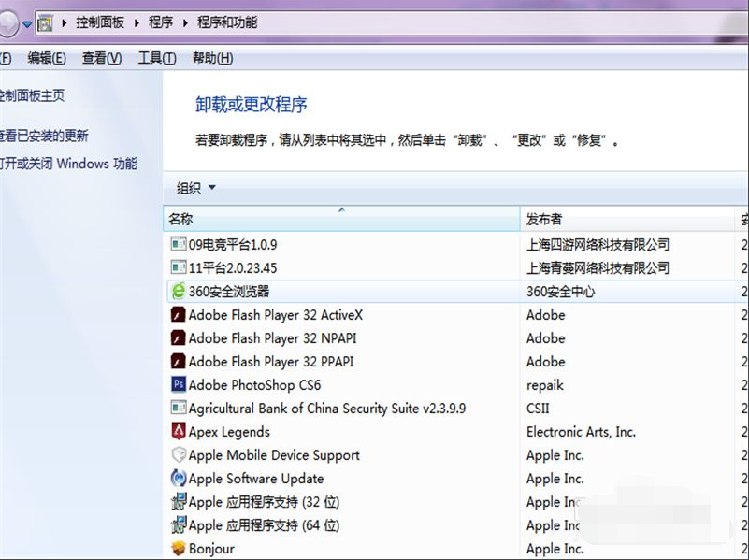Screen dimensions: 749x560
Task: Open 打开或关闭 Windows 功能 link
Action: pos(68,164)
